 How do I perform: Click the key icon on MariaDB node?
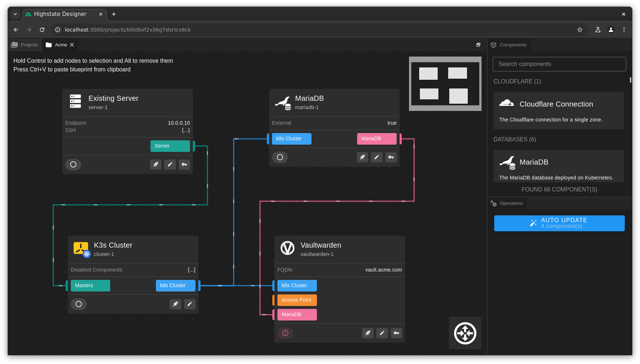(x=391, y=157)
